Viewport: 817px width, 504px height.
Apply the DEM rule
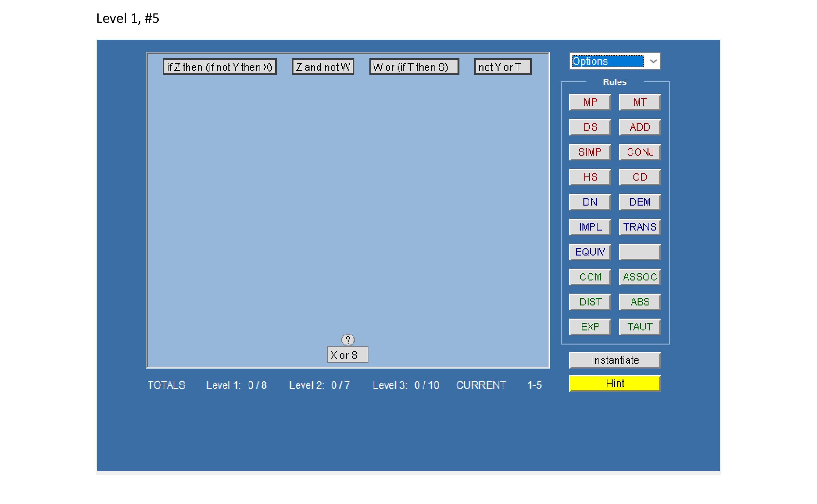tap(639, 202)
